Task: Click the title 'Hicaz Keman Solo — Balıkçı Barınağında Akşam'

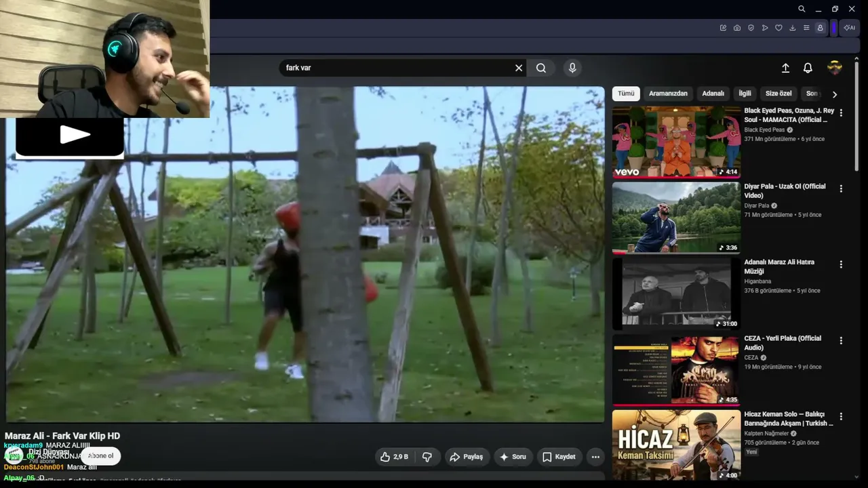Action: pos(789,419)
